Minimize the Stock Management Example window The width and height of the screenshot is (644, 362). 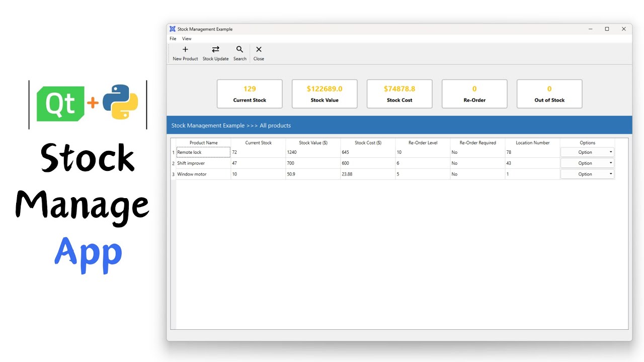click(590, 29)
